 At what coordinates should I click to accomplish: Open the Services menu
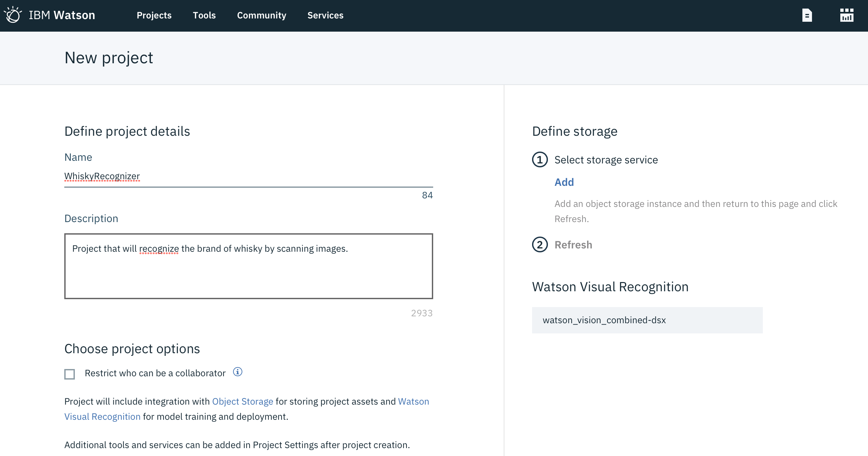(x=325, y=15)
